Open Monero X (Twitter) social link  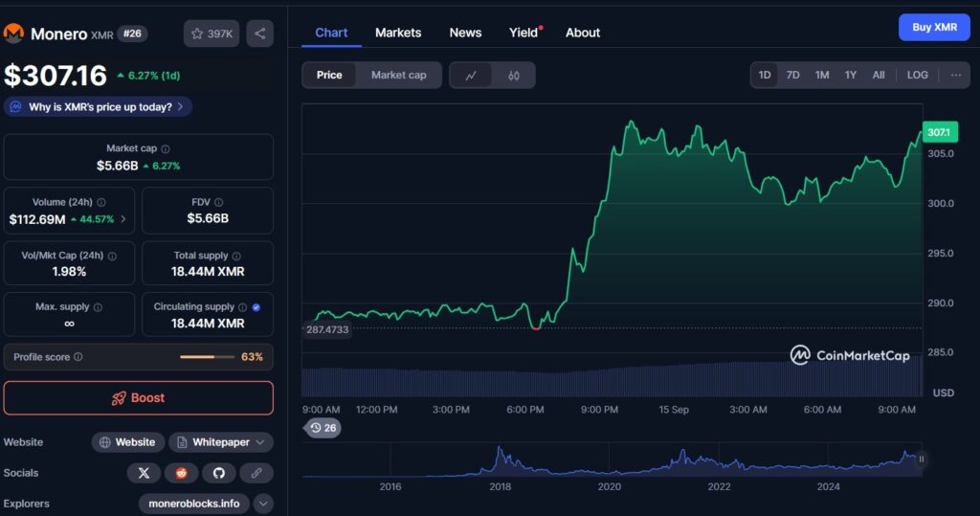[144, 473]
